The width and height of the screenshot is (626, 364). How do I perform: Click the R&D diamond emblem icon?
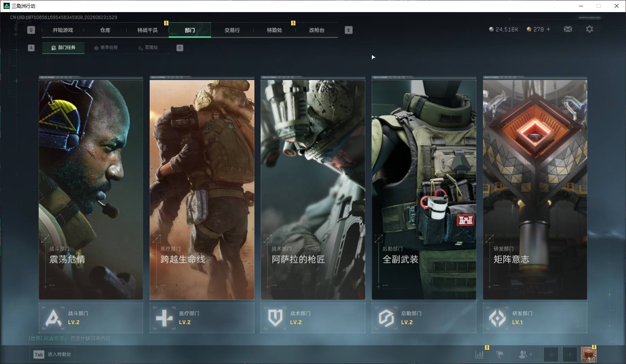pos(497,318)
